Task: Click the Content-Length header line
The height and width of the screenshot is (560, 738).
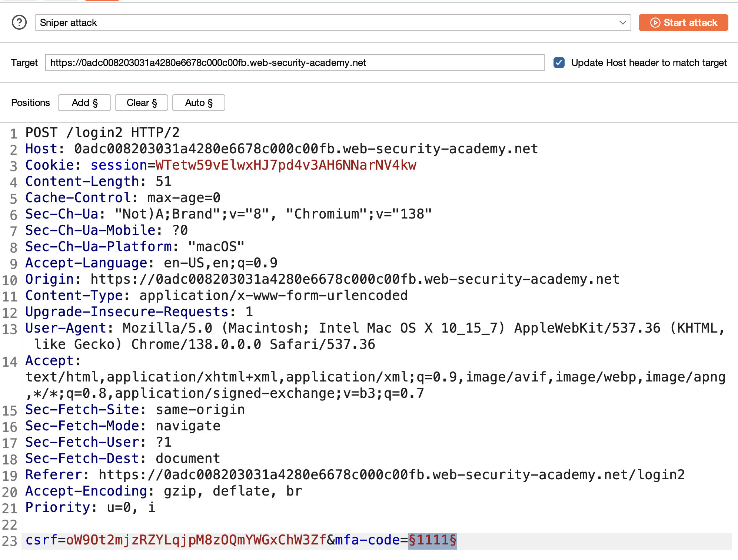Action: pyautogui.click(x=99, y=181)
